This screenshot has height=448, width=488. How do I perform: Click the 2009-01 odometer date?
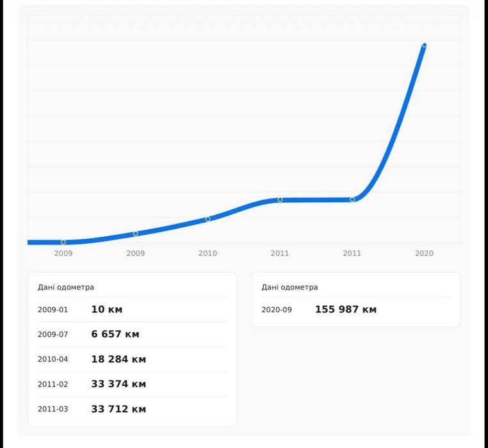coord(53,310)
